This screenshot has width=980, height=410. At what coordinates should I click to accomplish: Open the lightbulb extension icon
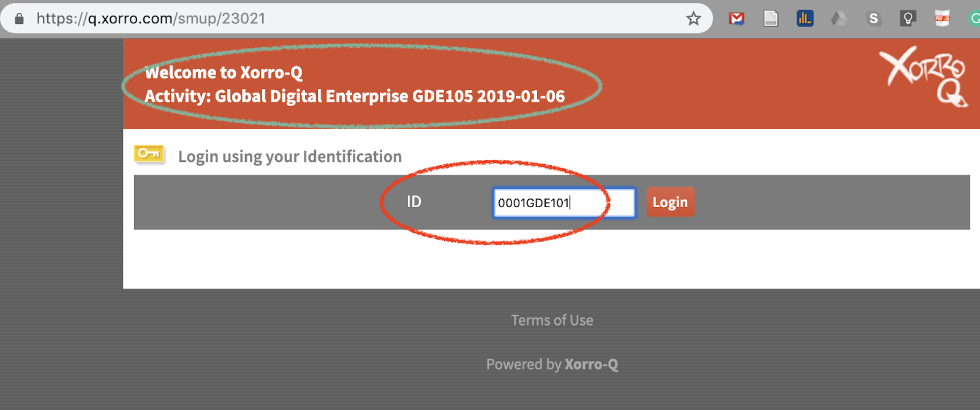[x=908, y=18]
